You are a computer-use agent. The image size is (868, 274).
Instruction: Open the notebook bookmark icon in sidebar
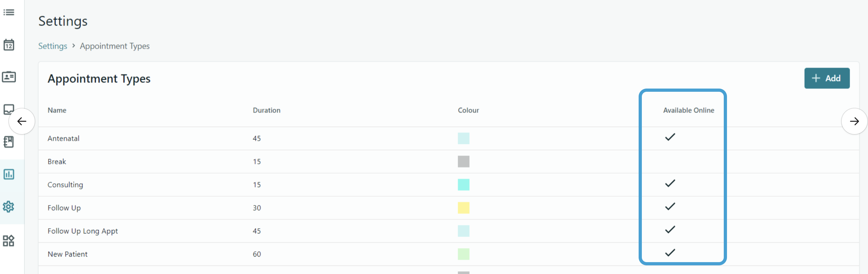pyautogui.click(x=9, y=142)
